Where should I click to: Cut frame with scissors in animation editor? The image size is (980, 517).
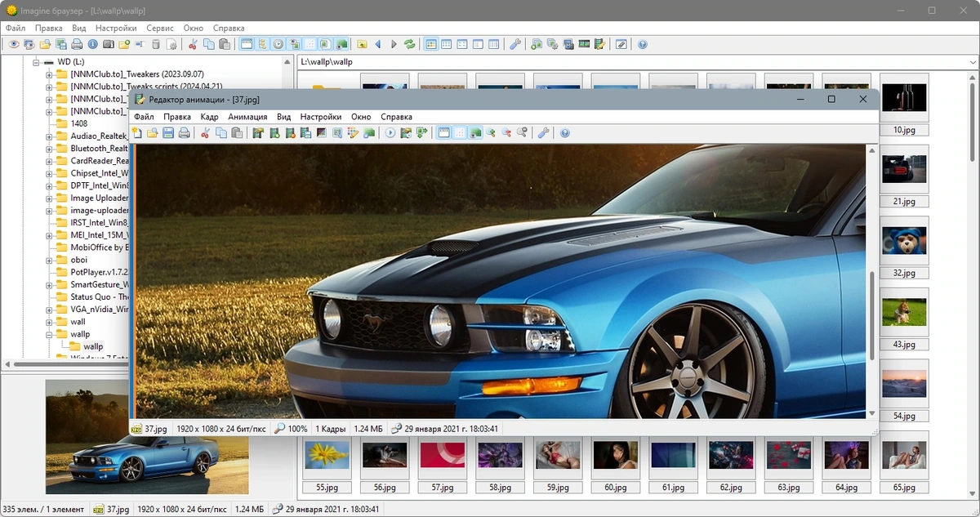coord(205,132)
